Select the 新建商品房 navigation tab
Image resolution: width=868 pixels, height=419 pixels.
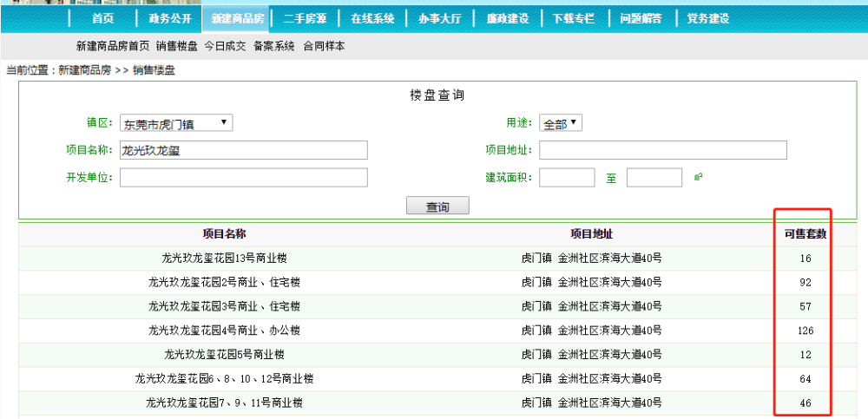coord(238,18)
